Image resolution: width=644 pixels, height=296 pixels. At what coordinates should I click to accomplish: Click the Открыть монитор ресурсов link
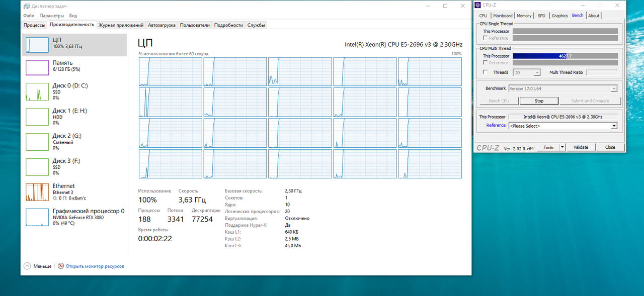[95, 266]
